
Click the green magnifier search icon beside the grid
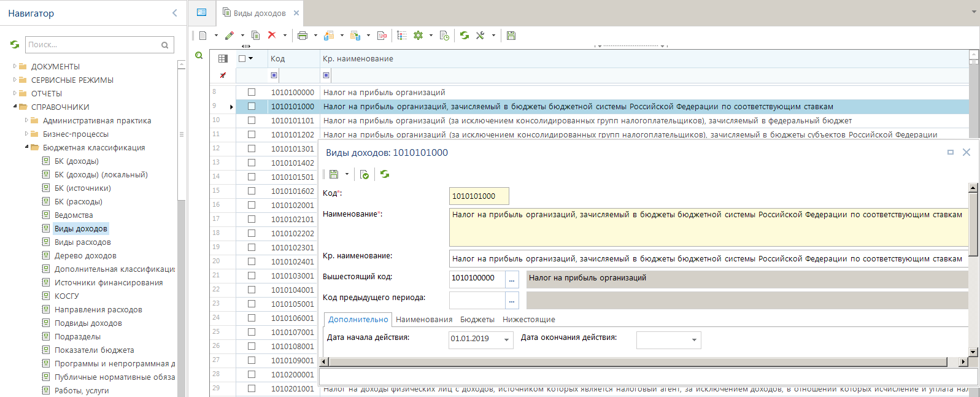click(199, 55)
